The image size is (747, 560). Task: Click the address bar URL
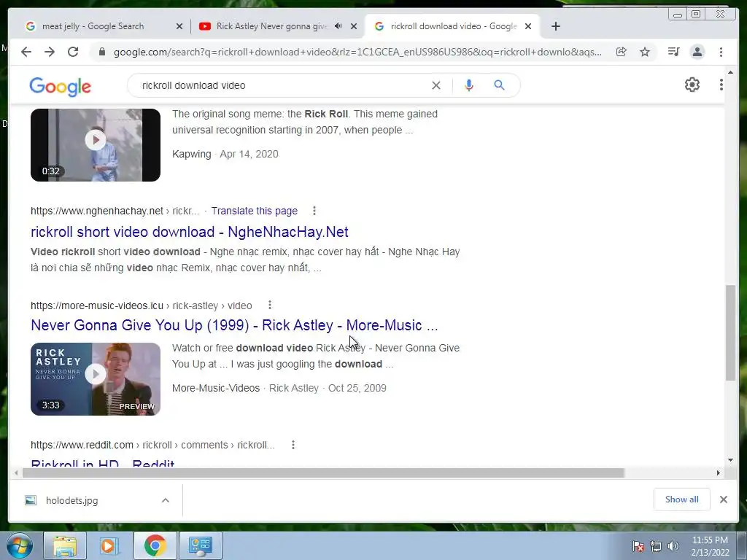pos(357,52)
